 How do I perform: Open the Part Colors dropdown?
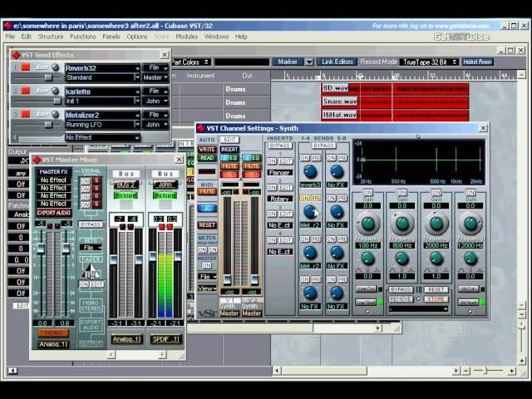point(190,62)
